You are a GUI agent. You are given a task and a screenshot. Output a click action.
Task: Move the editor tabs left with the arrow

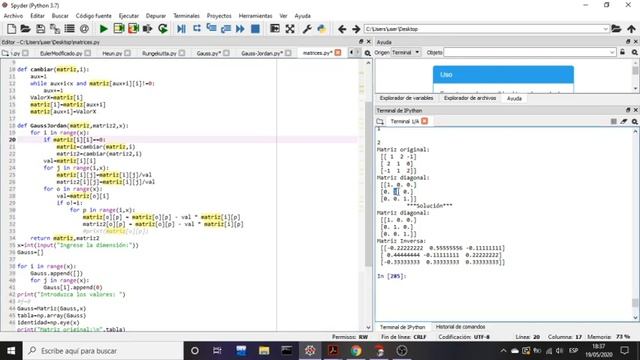351,53
